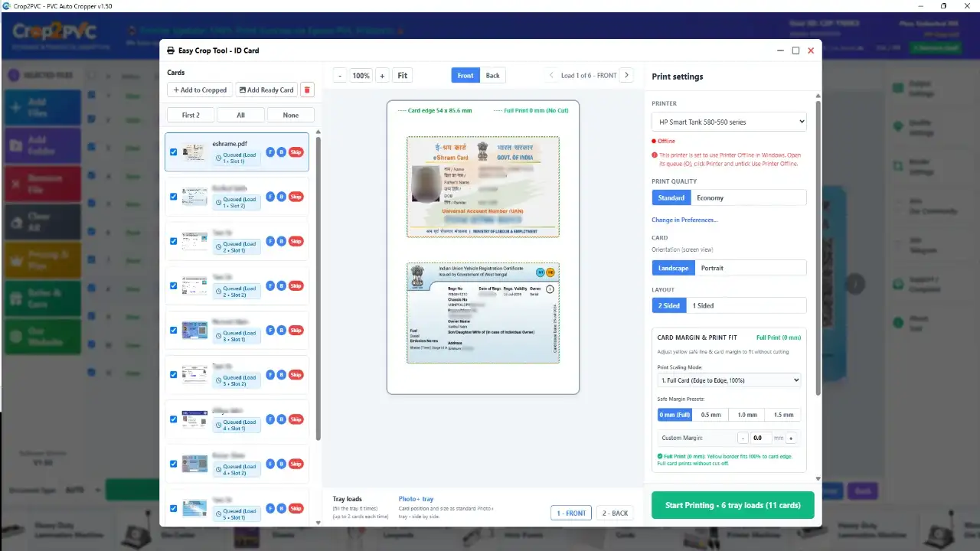980x551 pixels.
Task: Switch to the 2 - BACK tray tab
Action: pyautogui.click(x=615, y=514)
